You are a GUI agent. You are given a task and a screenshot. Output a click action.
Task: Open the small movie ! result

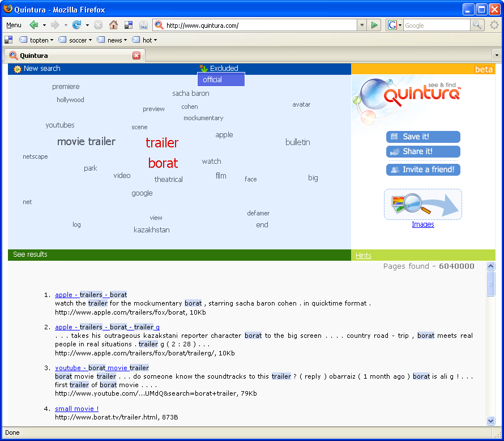(x=77, y=409)
